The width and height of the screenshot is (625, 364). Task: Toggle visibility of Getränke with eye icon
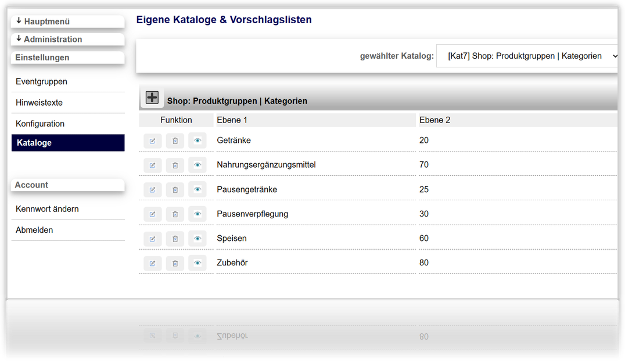[197, 140]
